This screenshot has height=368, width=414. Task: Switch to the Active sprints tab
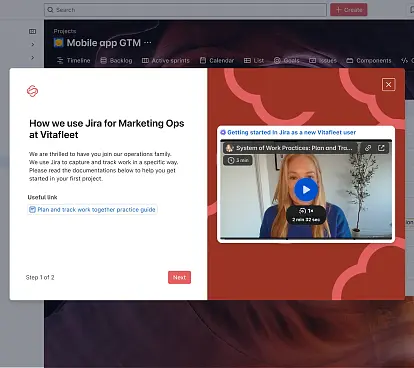[166, 60]
